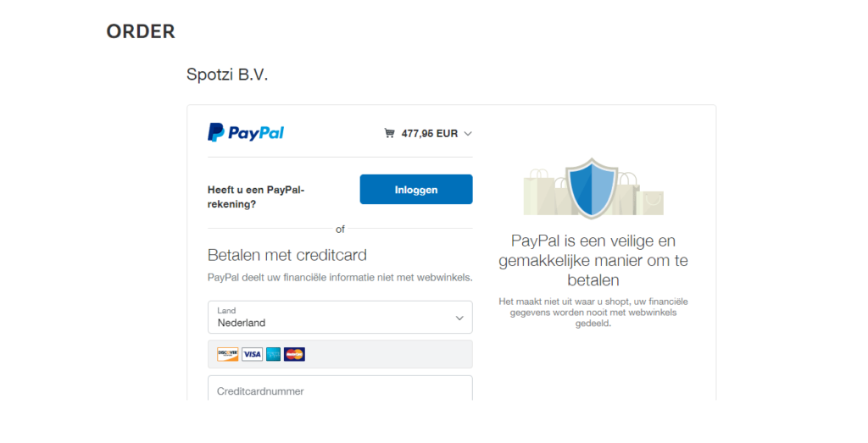Click the 'Het maakt niet uit' paragraph
This screenshot has width=868, height=443.
point(593,313)
